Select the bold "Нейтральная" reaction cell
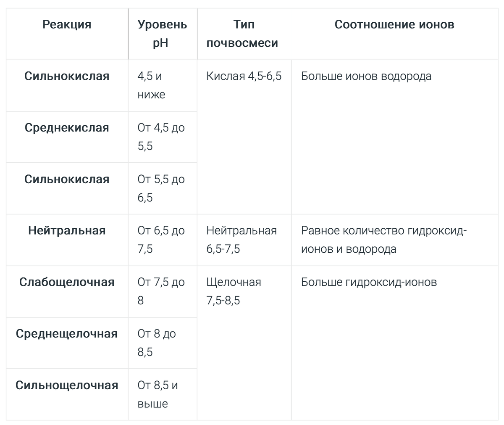 click(x=67, y=231)
